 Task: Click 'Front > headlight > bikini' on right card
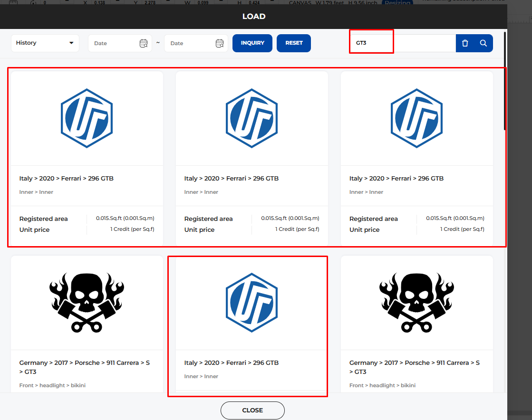click(x=382, y=385)
